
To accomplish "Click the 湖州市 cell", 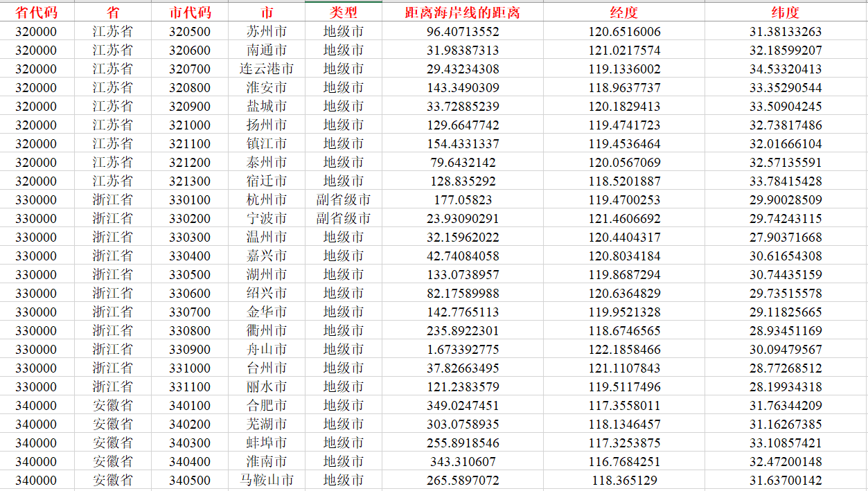I will pyautogui.click(x=267, y=274).
